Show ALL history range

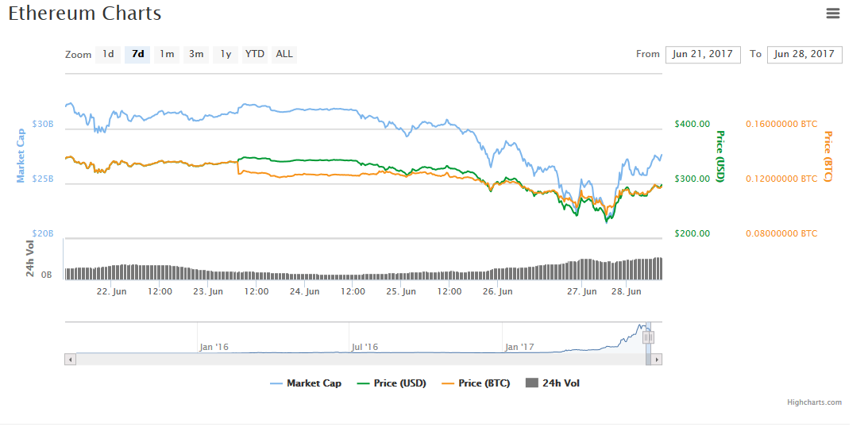(x=284, y=54)
